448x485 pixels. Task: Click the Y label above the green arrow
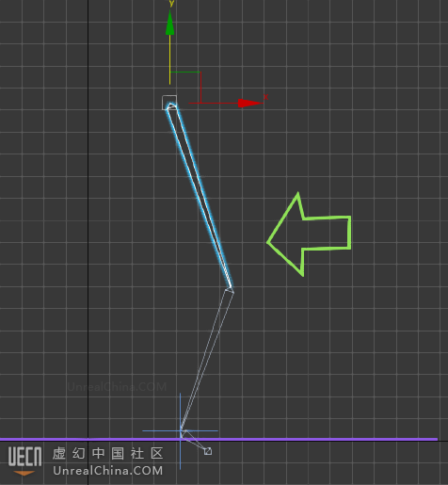tap(171, 4)
